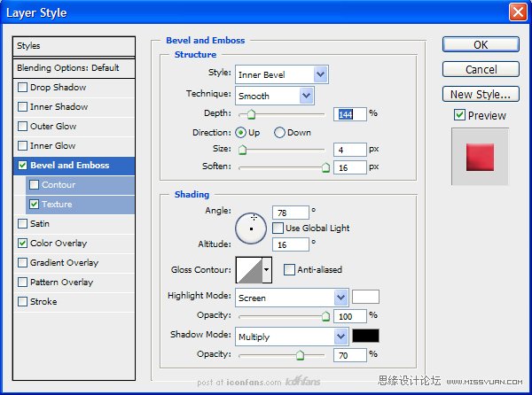This screenshot has width=532, height=395.
Task: Tick the Satin checkbox
Action: tap(22, 224)
